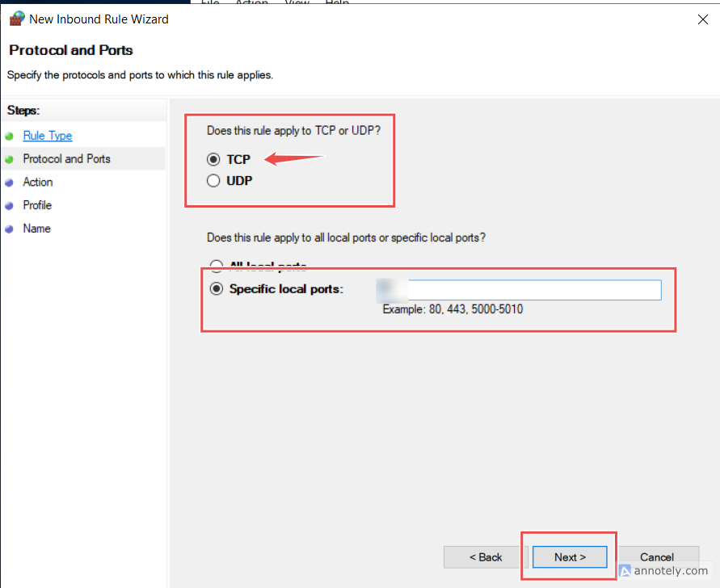
Task: Pick the Specific local ports radio button
Action: coord(216,289)
